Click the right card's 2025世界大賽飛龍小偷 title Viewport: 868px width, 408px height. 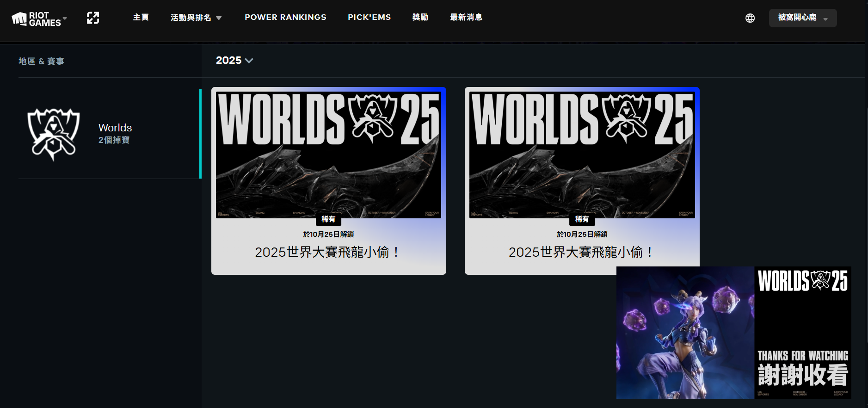click(582, 252)
